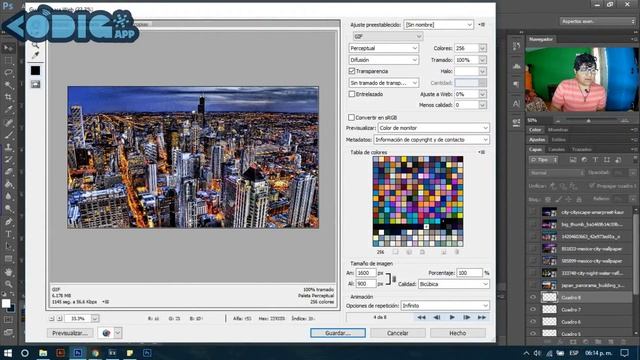The width and height of the screenshot is (640, 360).
Task: Toggle the Transparencia checkbox
Action: click(x=352, y=71)
